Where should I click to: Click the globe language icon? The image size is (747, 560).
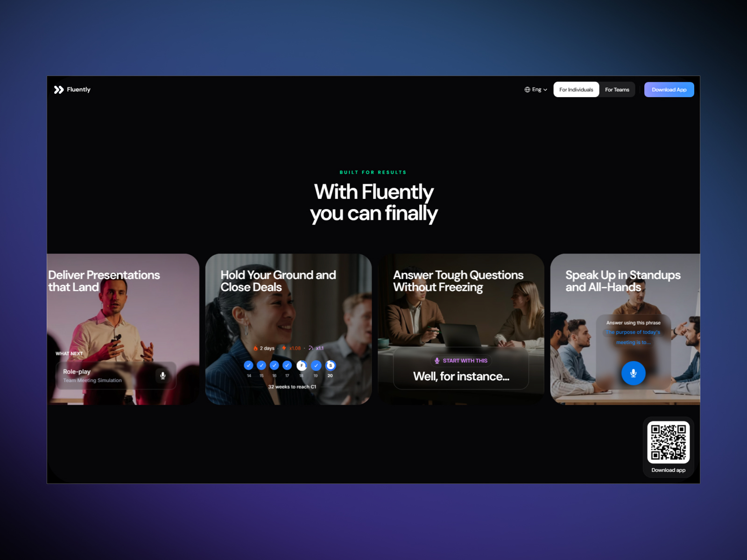coord(527,90)
